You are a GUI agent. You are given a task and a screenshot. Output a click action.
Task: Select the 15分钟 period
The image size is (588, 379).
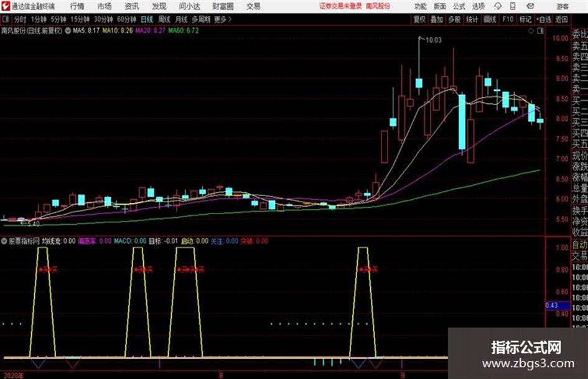click(x=80, y=19)
